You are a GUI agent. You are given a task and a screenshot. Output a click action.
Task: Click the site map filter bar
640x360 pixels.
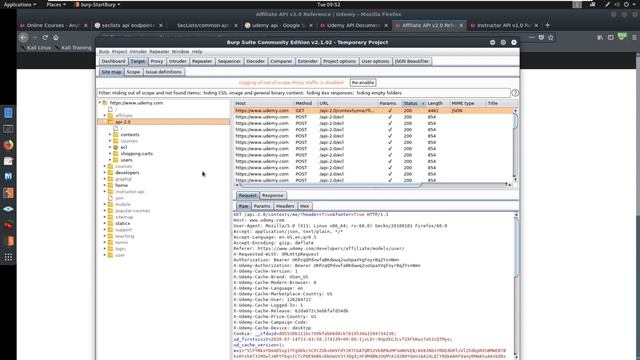tap(304, 93)
